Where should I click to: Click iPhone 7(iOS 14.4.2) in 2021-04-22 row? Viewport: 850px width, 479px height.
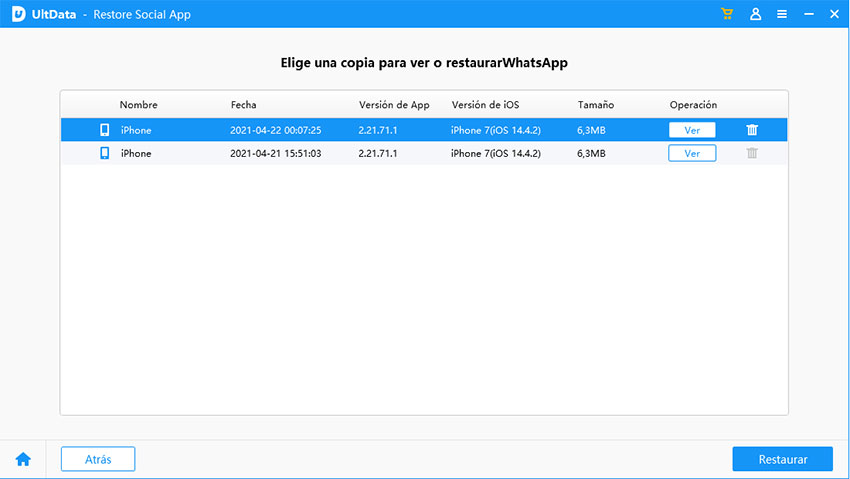pyautogui.click(x=495, y=130)
